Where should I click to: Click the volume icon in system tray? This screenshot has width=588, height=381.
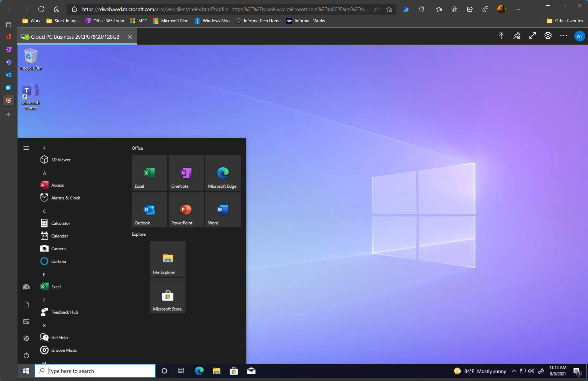coord(531,371)
